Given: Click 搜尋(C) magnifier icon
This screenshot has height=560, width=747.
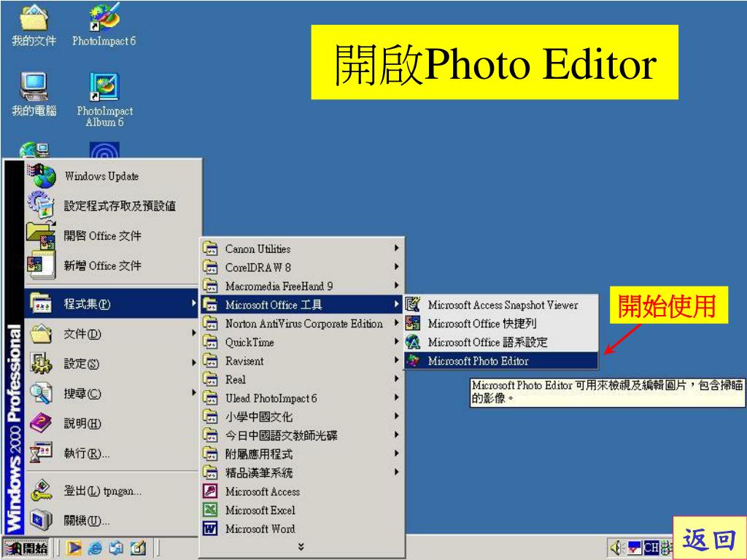Looking at the screenshot, I should point(41,393).
